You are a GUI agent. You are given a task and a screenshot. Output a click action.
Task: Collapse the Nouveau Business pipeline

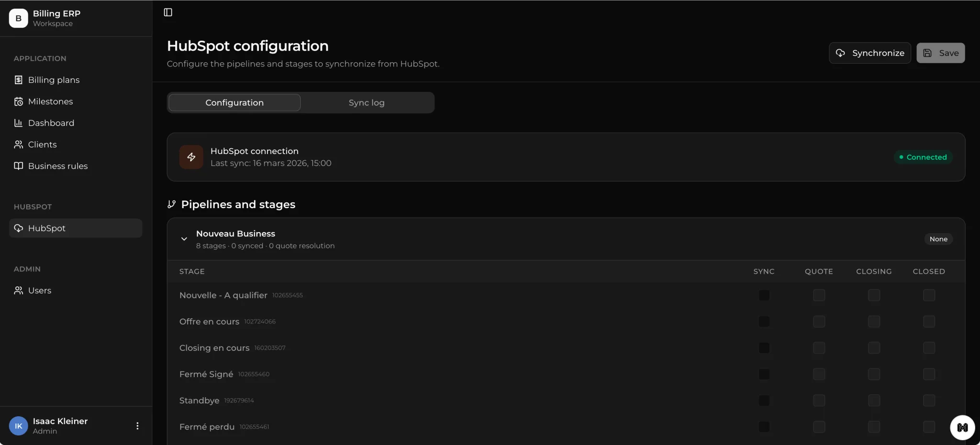point(184,239)
